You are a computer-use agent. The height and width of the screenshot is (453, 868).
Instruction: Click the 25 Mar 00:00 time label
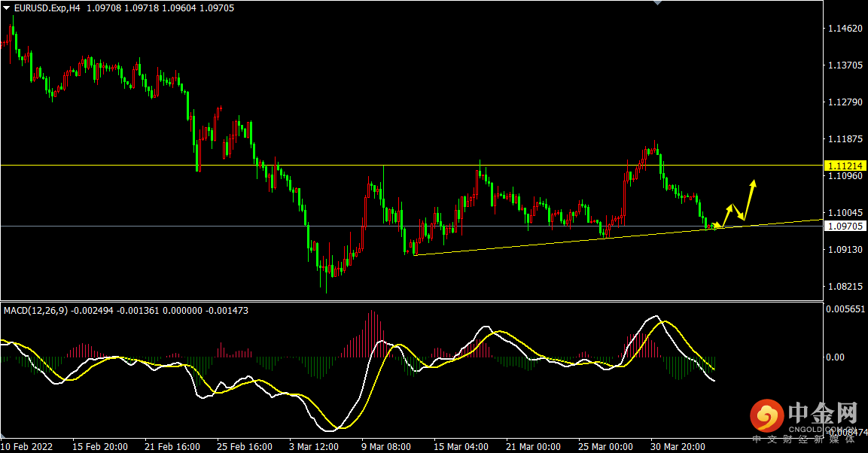tap(605, 446)
